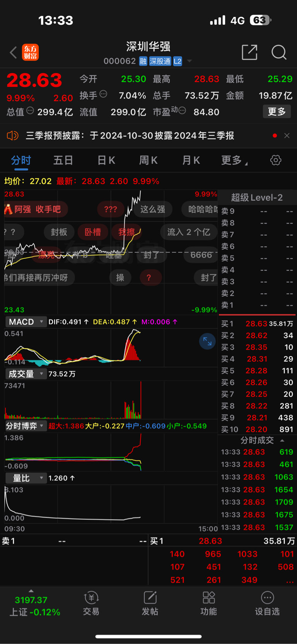Switch to the 月K tab

191,160
